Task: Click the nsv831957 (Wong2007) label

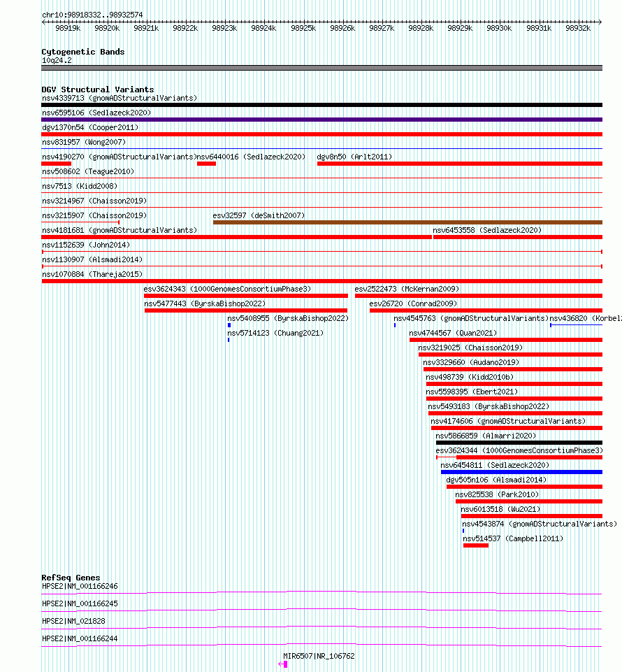Action: [84, 142]
